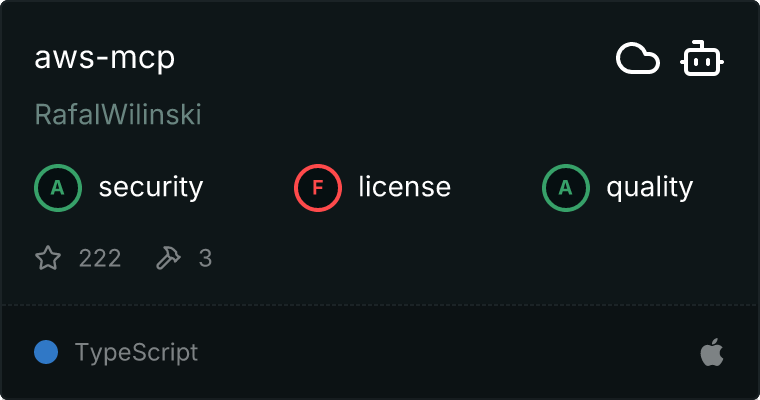Click the blue TypeScript language dot
The width and height of the screenshot is (760, 400).
pyautogui.click(x=45, y=352)
